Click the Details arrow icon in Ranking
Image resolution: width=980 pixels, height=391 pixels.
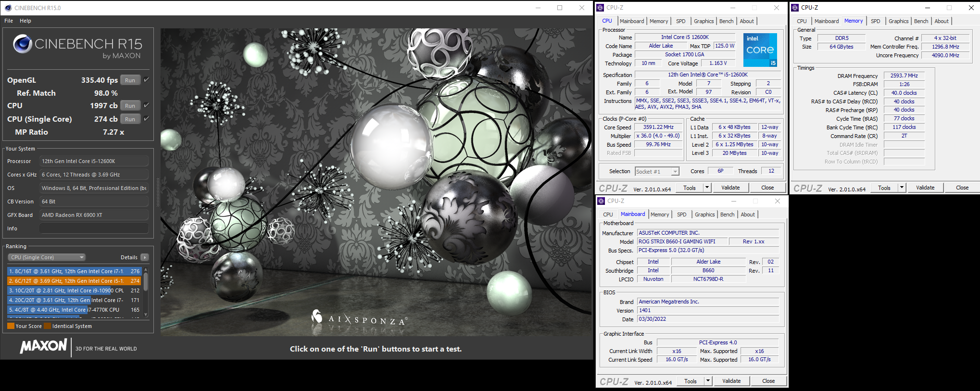[145, 257]
